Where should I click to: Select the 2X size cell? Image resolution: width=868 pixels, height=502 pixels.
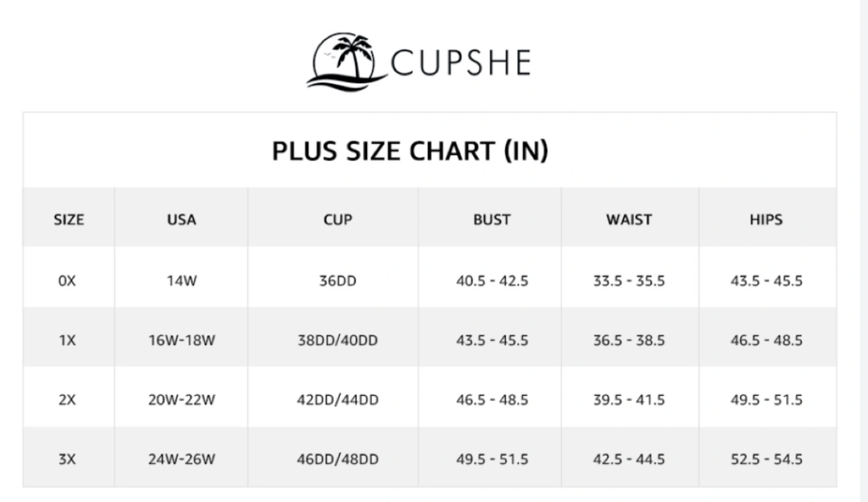68,400
